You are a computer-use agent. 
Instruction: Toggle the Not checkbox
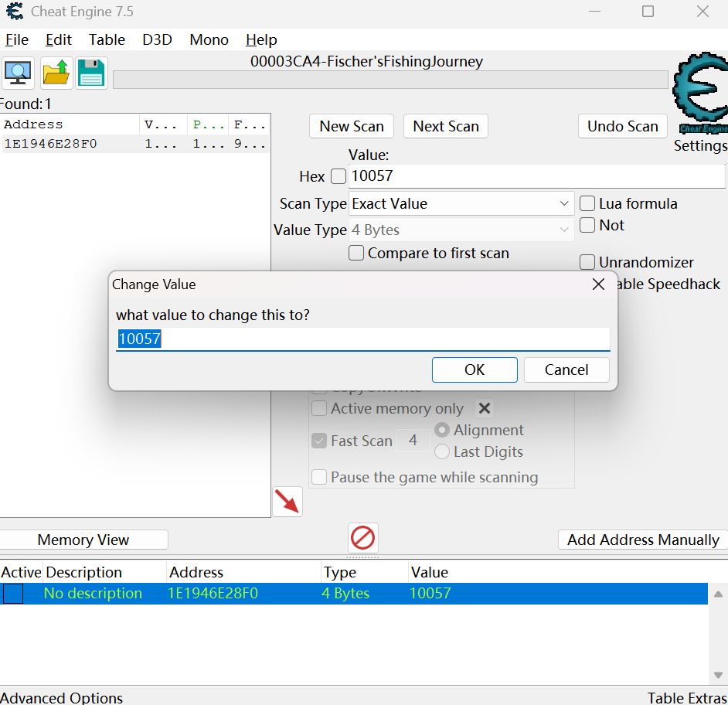(587, 225)
